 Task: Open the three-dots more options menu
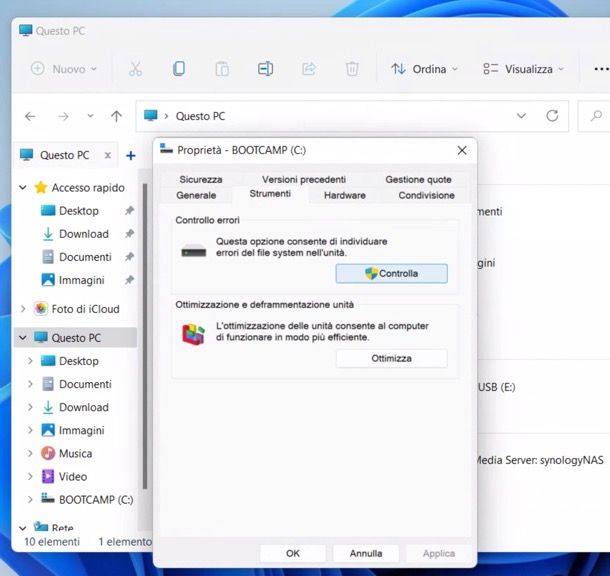601,69
